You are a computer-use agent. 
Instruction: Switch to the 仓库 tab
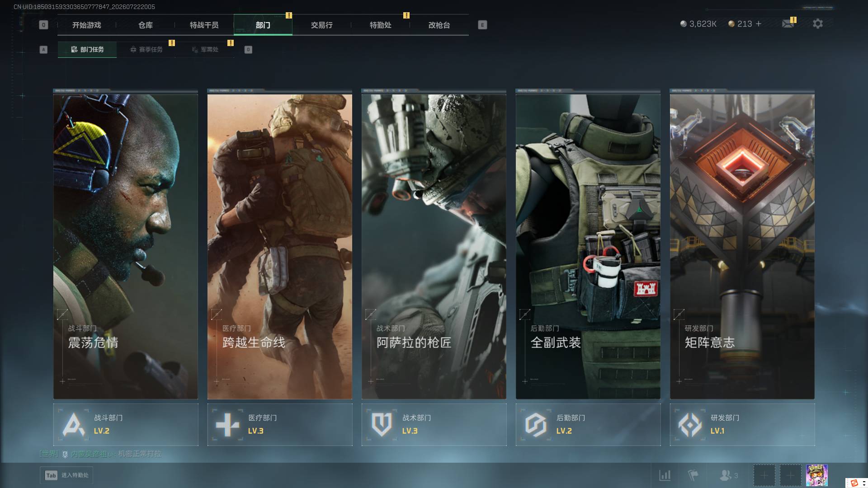coord(146,25)
